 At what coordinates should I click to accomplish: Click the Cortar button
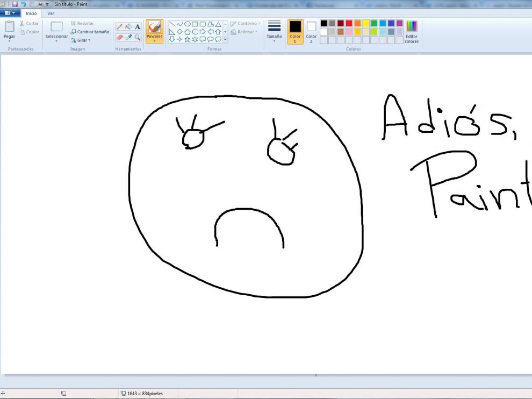pos(29,24)
